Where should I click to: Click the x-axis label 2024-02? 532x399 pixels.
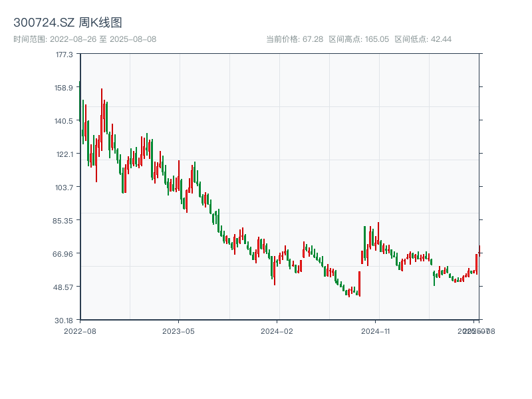277,331
